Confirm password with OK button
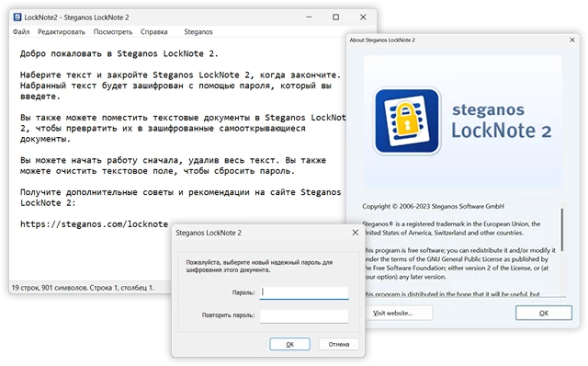The image size is (588, 366). [290, 344]
